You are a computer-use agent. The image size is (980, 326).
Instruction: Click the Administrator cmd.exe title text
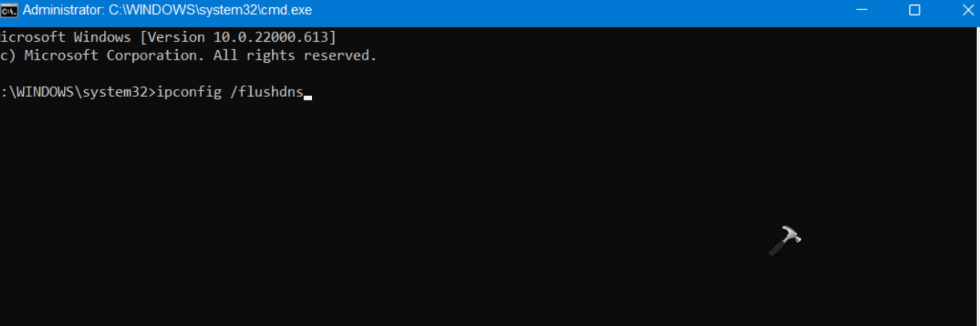[x=167, y=10]
